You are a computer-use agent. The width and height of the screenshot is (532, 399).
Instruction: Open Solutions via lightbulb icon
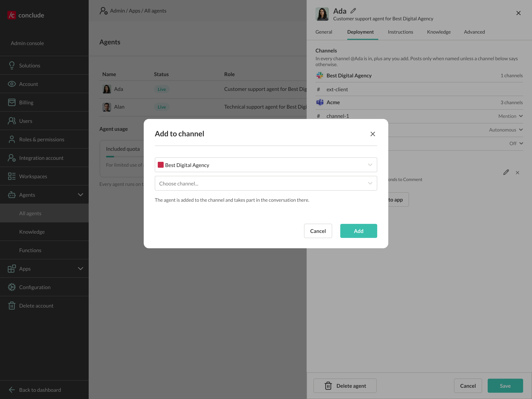pos(11,65)
